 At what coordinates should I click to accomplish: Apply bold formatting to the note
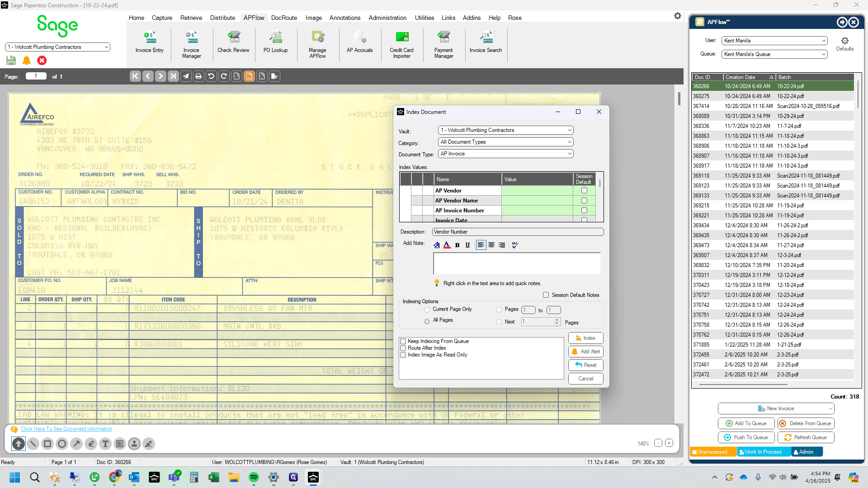pos(457,245)
